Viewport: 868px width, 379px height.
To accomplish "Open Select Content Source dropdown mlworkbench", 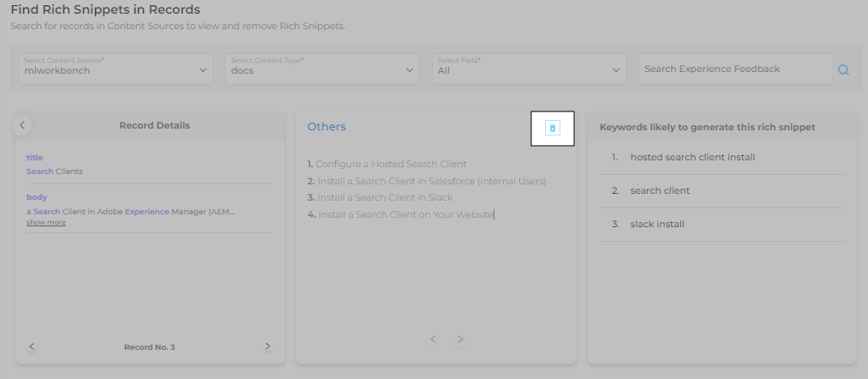I will point(116,69).
